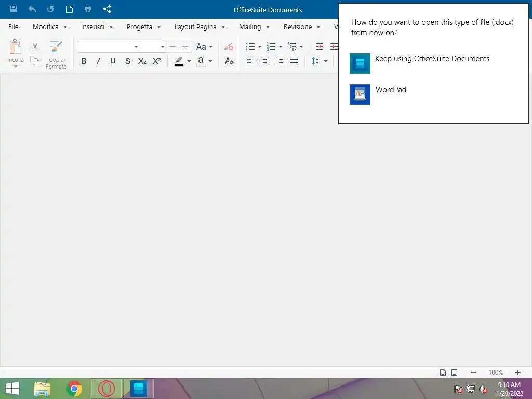Open the File menu

13,27
